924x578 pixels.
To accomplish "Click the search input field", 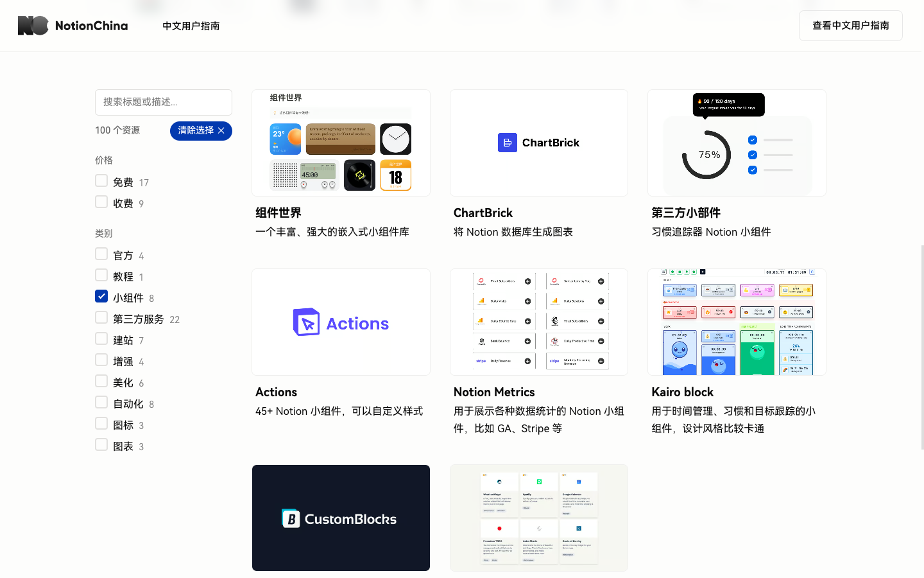I will 164,102.
